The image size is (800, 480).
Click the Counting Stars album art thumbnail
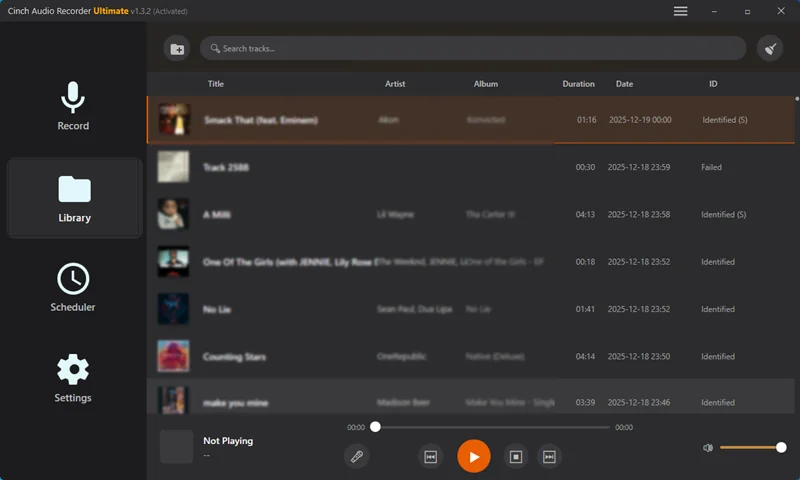[x=173, y=356]
